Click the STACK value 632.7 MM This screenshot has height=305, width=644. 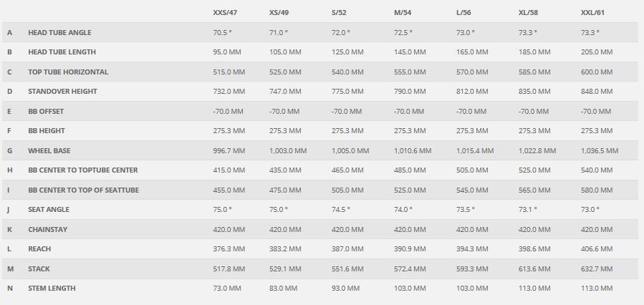(x=596, y=269)
